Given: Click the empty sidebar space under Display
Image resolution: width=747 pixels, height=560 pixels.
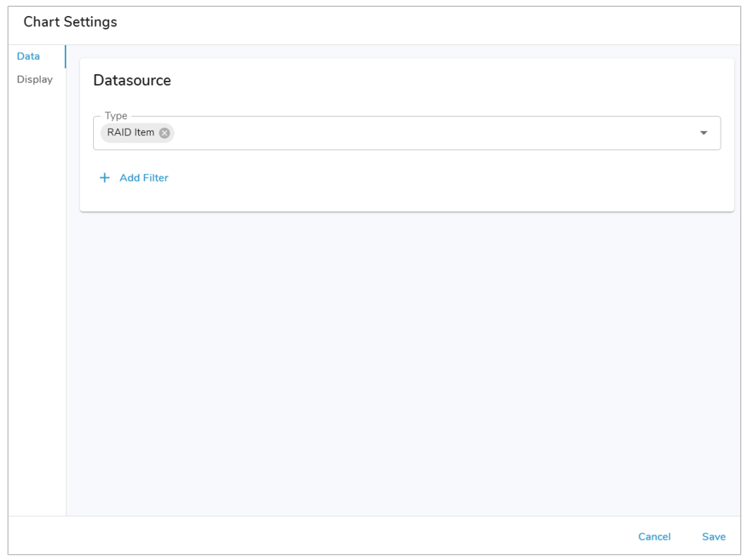Looking at the screenshot, I should coord(37,298).
